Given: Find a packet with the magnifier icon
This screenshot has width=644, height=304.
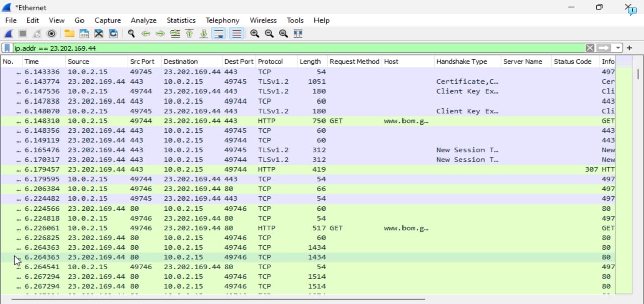Looking at the screenshot, I should pos(131,34).
